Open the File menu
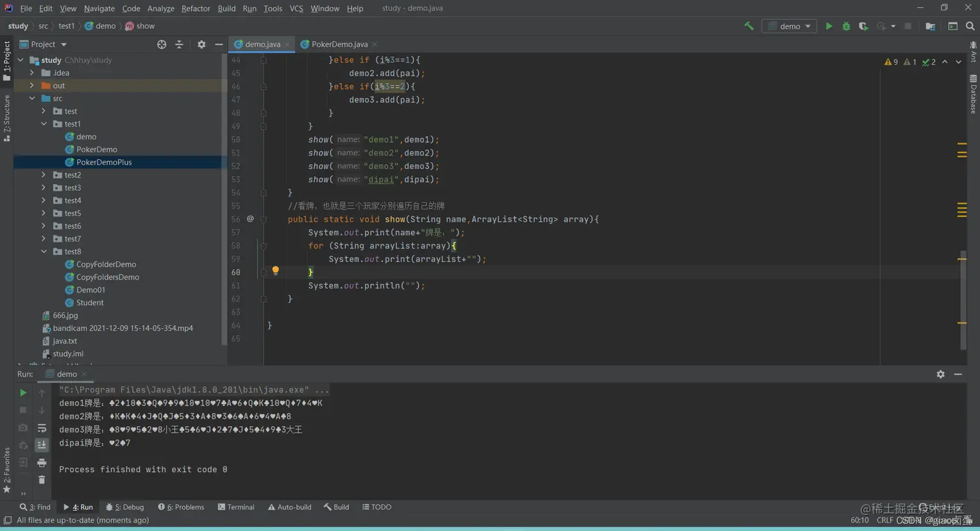This screenshot has width=980, height=531. coord(26,8)
